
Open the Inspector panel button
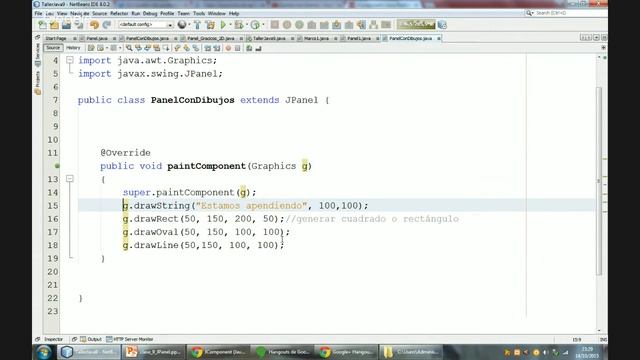(x=53, y=339)
